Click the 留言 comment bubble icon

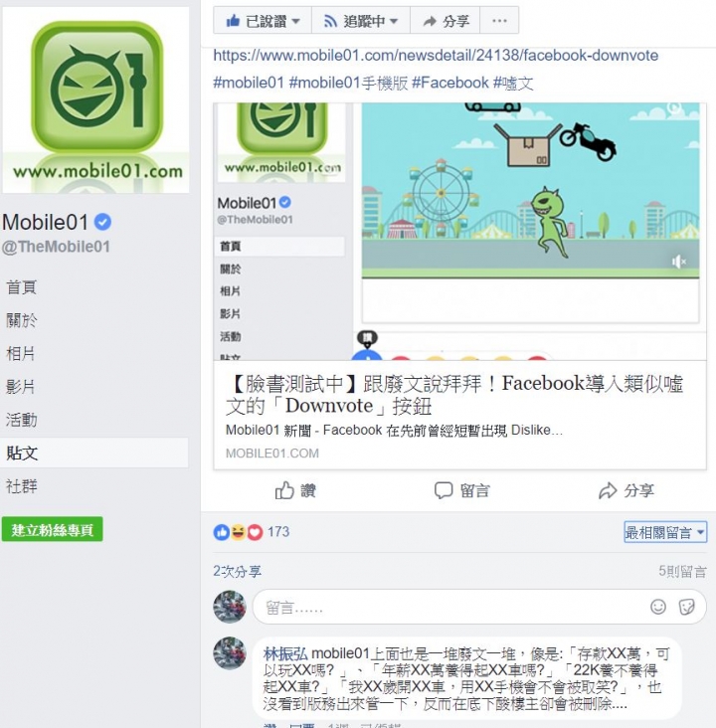pyautogui.click(x=444, y=490)
